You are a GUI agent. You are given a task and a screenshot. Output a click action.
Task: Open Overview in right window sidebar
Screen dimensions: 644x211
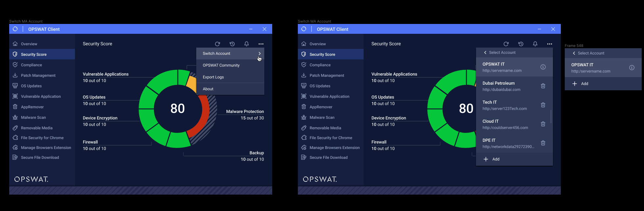tap(331, 44)
